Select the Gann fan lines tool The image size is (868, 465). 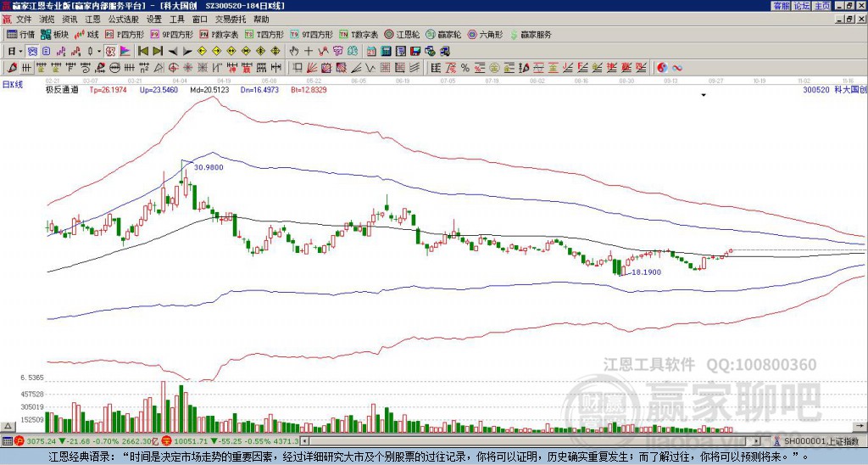pos(312,68)
